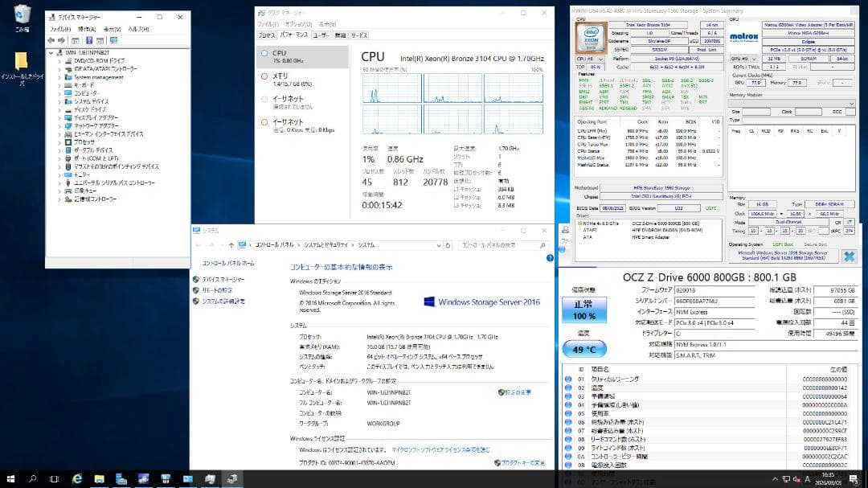Select the NVMe 4x 8.0 GT/s drive row
Screen dimensions: 868x488
(649, 223)
